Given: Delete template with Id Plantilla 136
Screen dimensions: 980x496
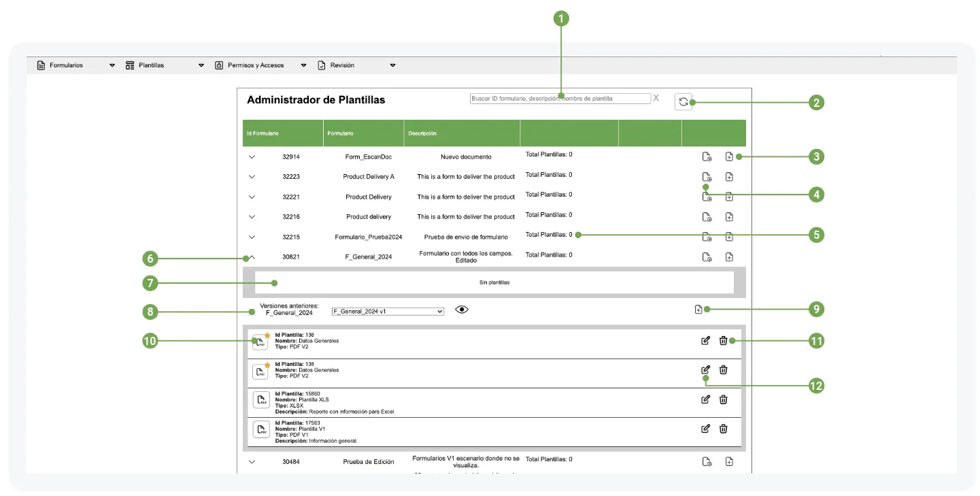Looking at the screenshot, I should pos(724,341).
